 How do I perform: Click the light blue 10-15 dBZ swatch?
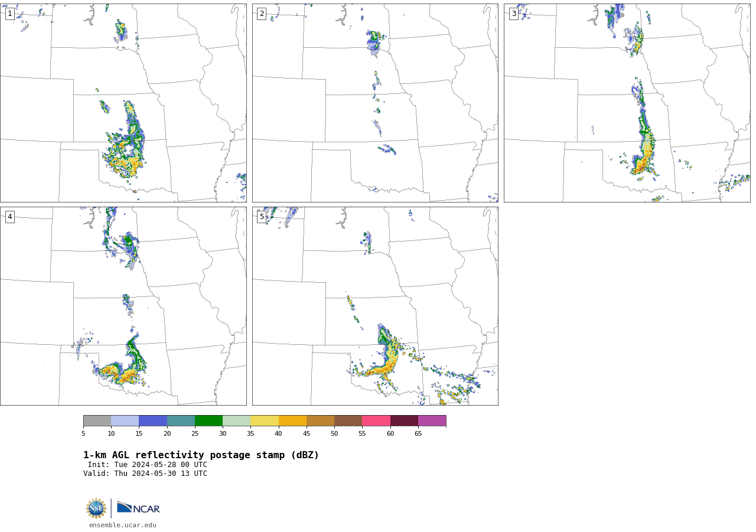pos(125,421)
